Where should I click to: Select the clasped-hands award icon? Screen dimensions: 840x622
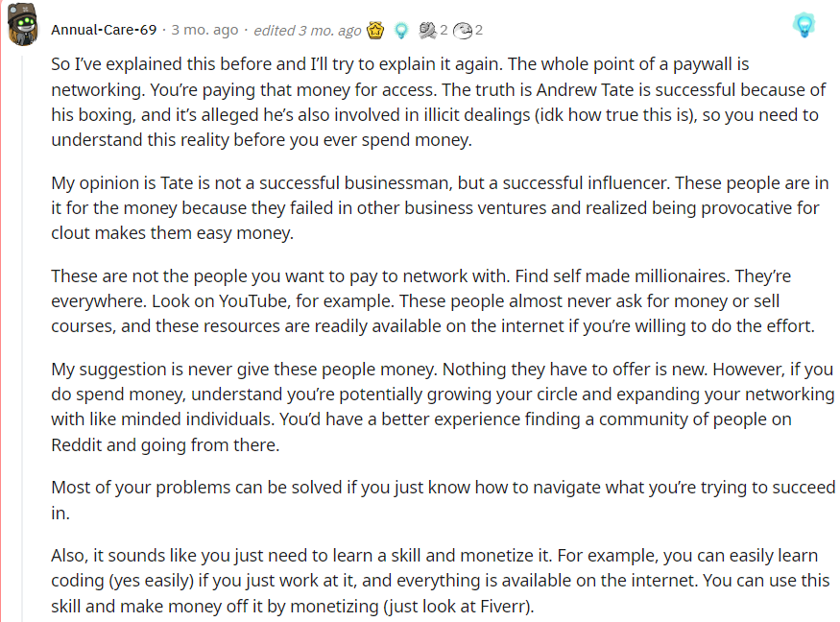[x=427, y=31]
